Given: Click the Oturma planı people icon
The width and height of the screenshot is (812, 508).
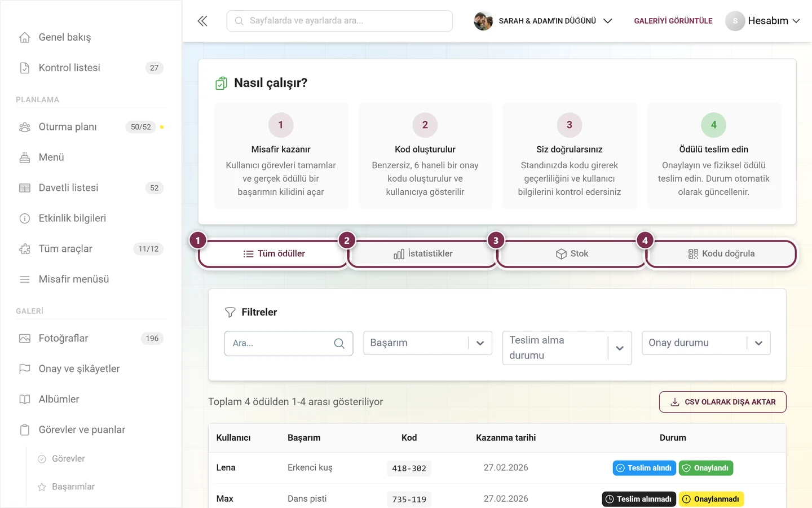Looking at the screenshot, I should 25,127.
